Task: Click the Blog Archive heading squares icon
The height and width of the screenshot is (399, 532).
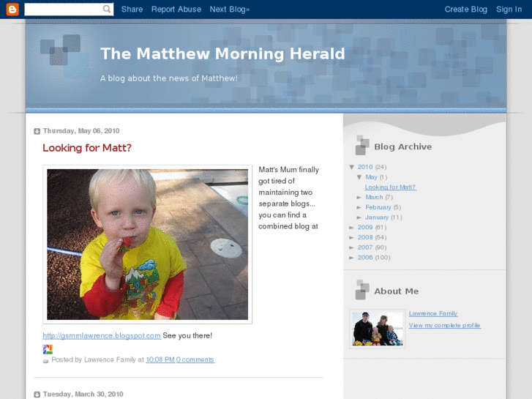Action: 362,146
